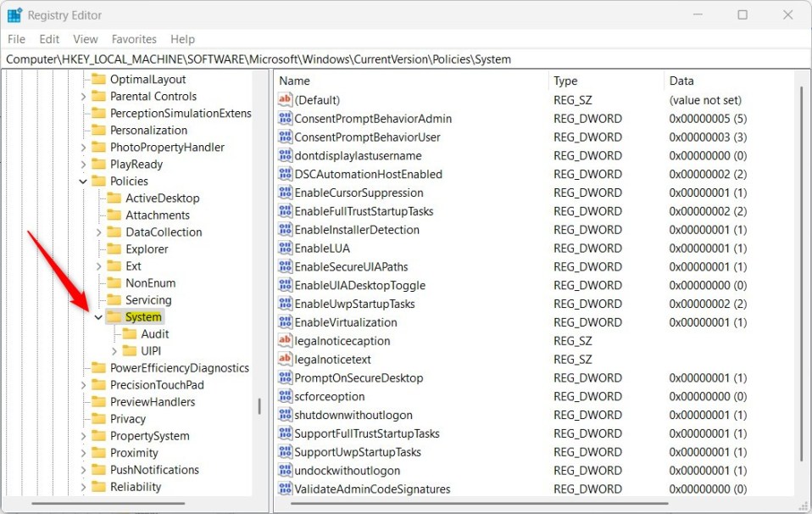Click the DWORD icon beside EnableSecureUIAPaths
The height and width of the screenshot is (514, 812).
(286, 266)
